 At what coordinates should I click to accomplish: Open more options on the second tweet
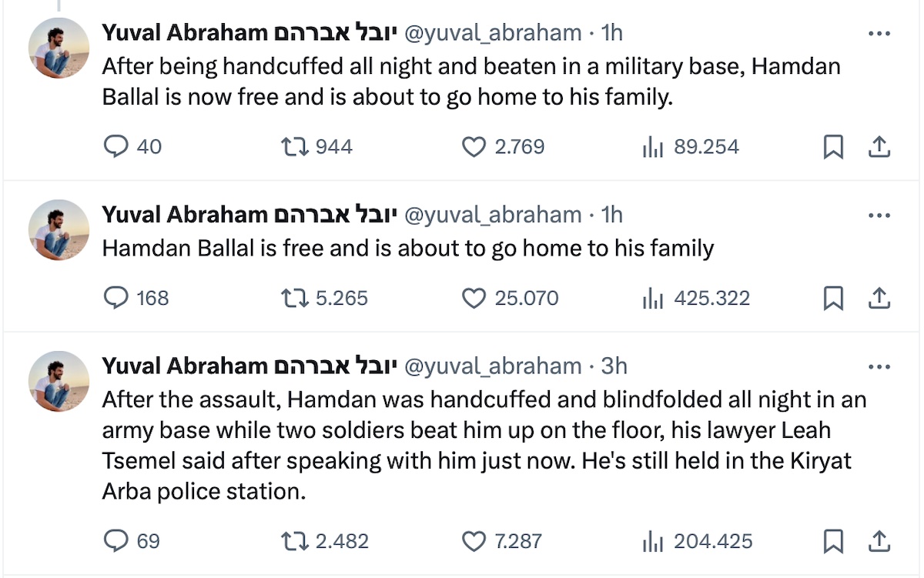coord(879,215)
